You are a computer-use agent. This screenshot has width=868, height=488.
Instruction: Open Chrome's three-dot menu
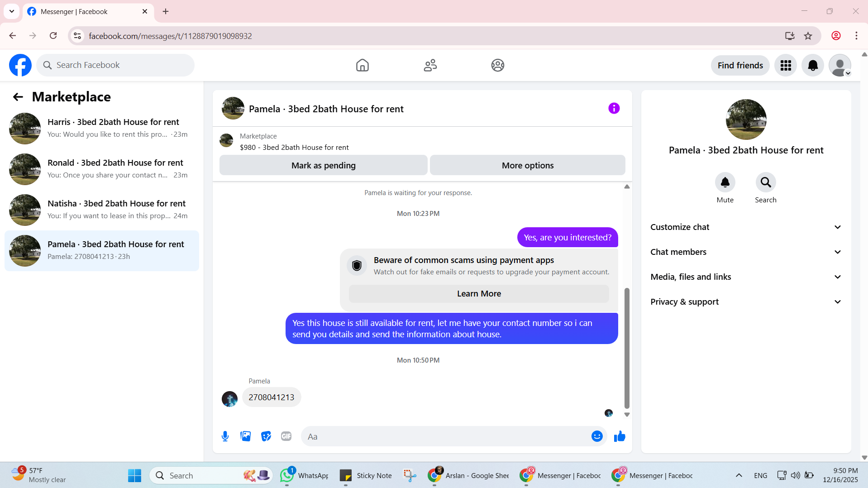856,36
